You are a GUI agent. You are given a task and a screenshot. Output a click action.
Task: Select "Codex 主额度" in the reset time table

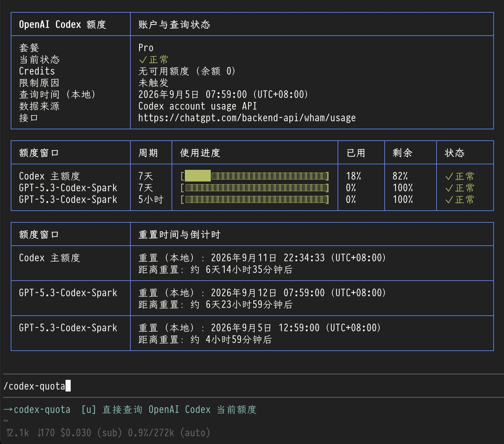point(50,258)
